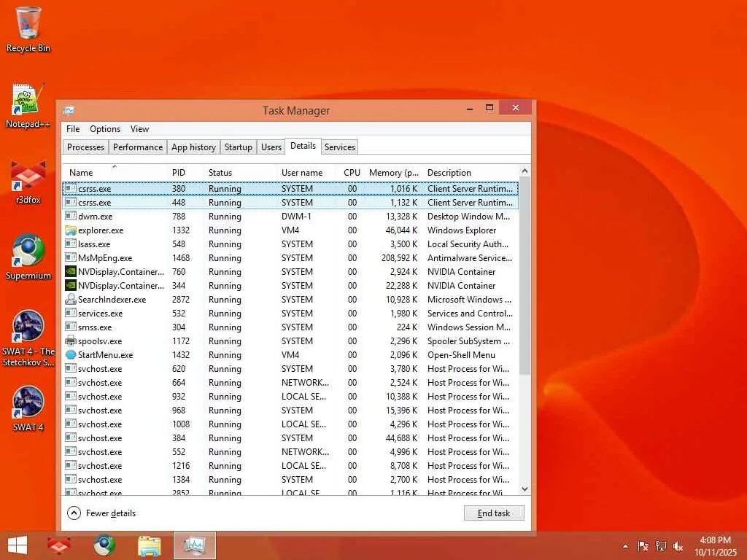Sort by the Description column header
This screenshot has width=747, height=560.
471,172
